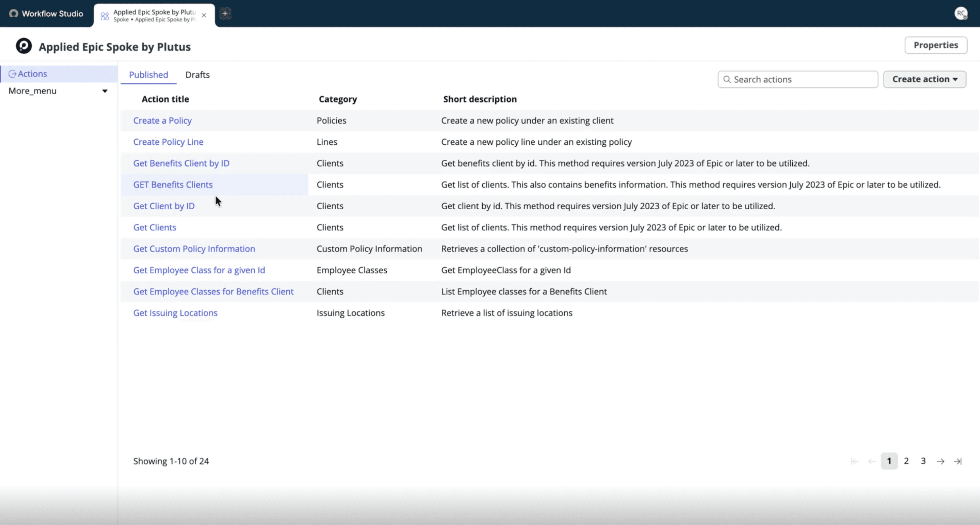Image resolution: width=980 pixels, height=525 pixels.
Task: Open the Create a Policy action
Action: 162,121
